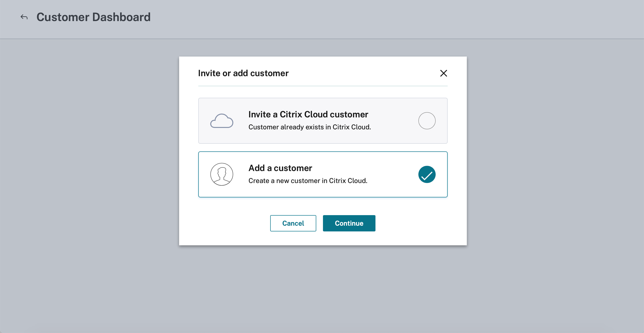Click the Invite a Citrix Cloud customer title
Viewport: 644px width, 333px height.
point(308,114)
